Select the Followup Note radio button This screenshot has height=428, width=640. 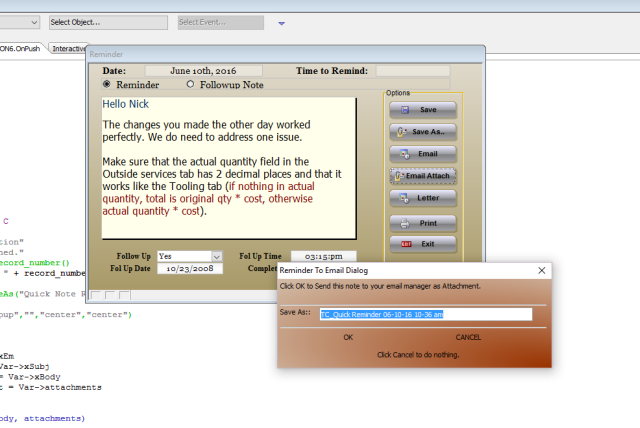190,85
